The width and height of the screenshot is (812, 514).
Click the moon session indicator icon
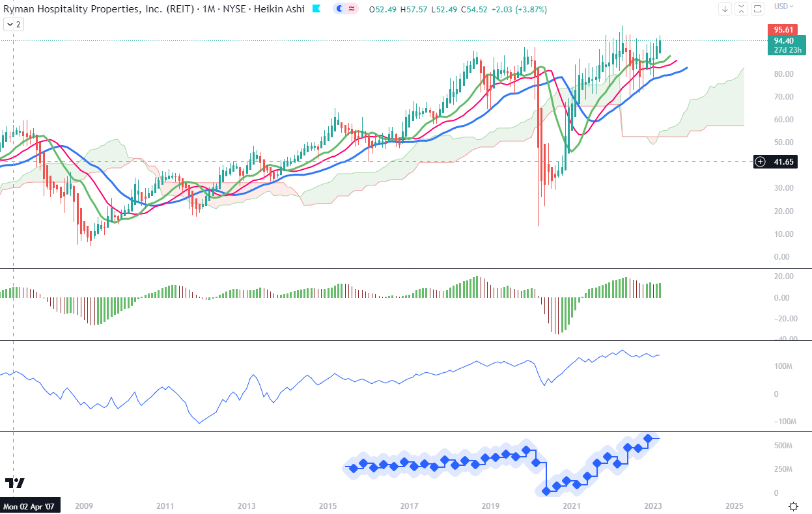click(x=341, y=9)
